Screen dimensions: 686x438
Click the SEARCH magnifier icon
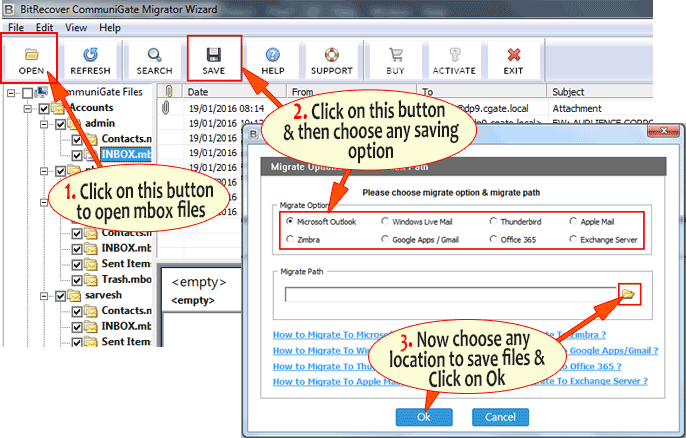click(154, 55)
